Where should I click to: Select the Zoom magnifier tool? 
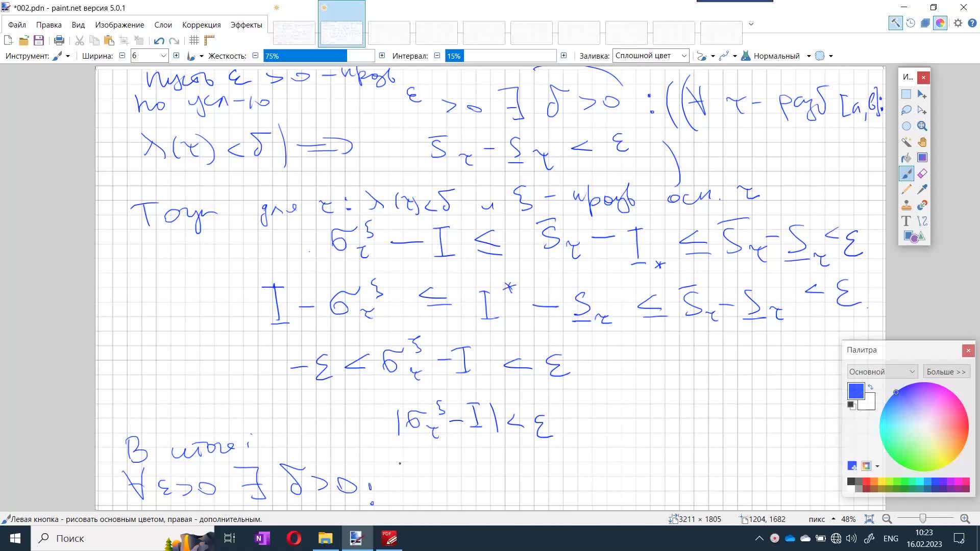tap(922, 126)
